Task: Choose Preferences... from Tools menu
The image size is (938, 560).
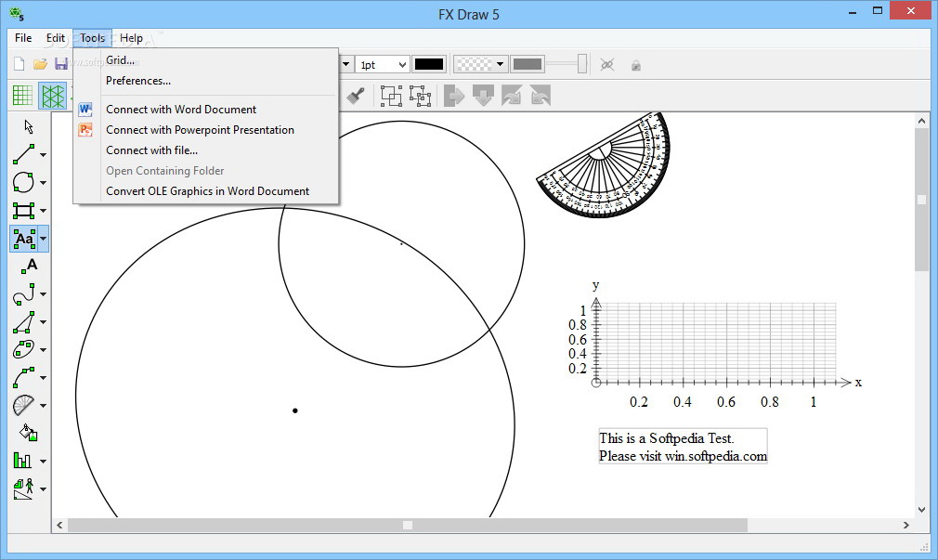Action: 206,81
